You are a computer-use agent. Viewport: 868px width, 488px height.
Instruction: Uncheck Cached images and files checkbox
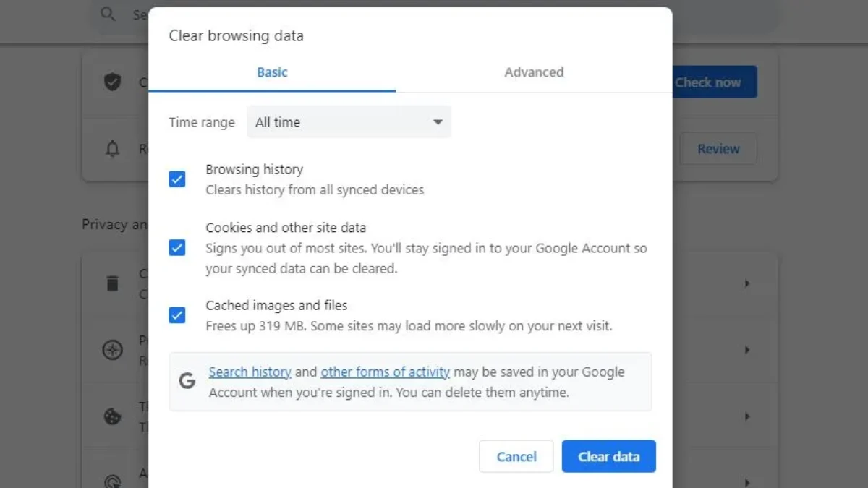(x=177, y=315)
